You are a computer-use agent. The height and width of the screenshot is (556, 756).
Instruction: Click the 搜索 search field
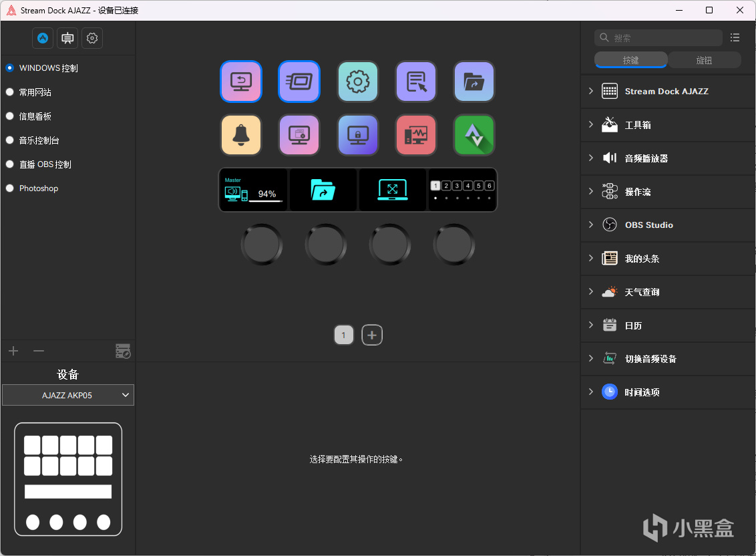(x=658, y=37)
